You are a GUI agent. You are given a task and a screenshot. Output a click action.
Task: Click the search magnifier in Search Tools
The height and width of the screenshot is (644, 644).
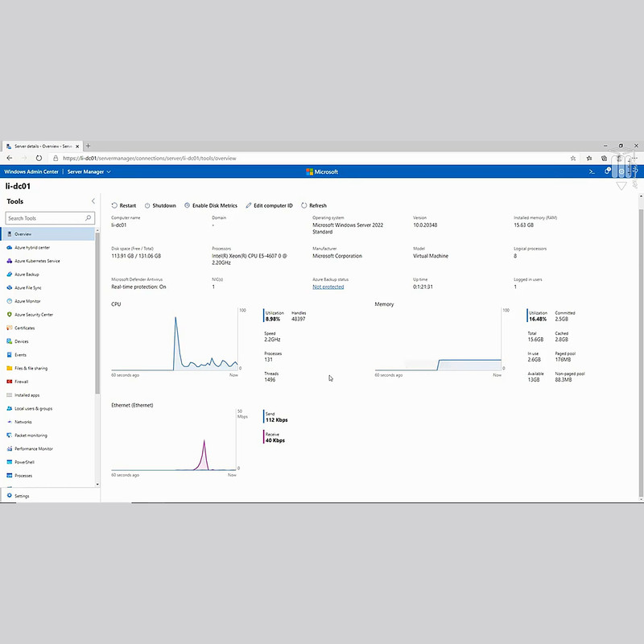(88, 218)
